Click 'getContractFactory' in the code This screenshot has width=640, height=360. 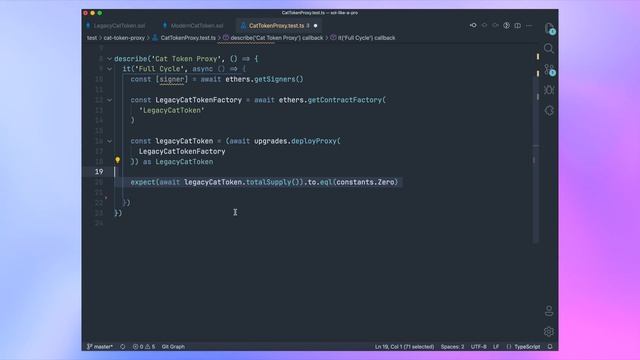coord(344,100)
